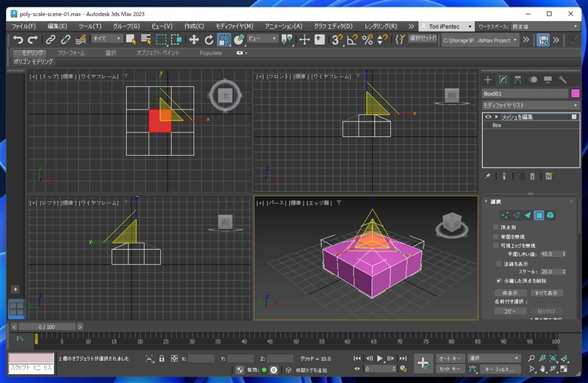The image size is (588, 383).
Task: Open the Tori iPentec account dropdown
Action: pyautogui.click(x=446, y=26)
